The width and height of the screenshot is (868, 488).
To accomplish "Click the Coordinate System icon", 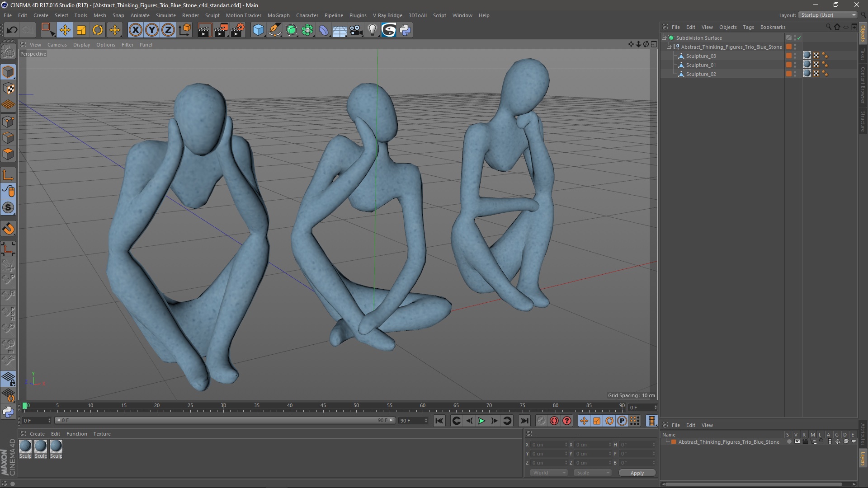I will [185, 30].
